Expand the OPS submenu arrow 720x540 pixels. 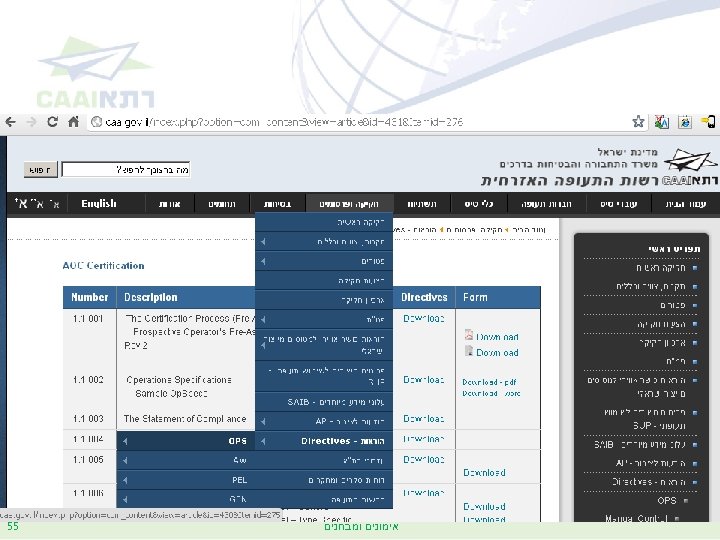tap(125, 441)
